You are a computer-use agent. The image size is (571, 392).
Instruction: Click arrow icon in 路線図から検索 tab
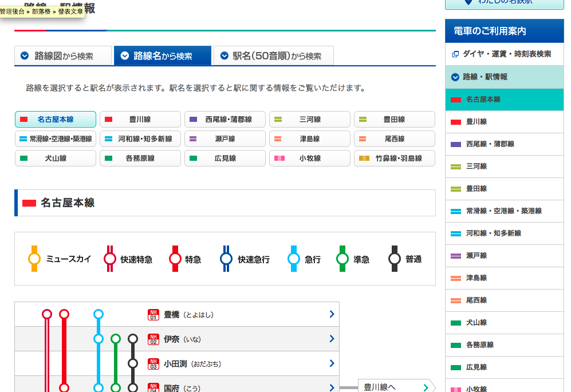pos(25,56)
